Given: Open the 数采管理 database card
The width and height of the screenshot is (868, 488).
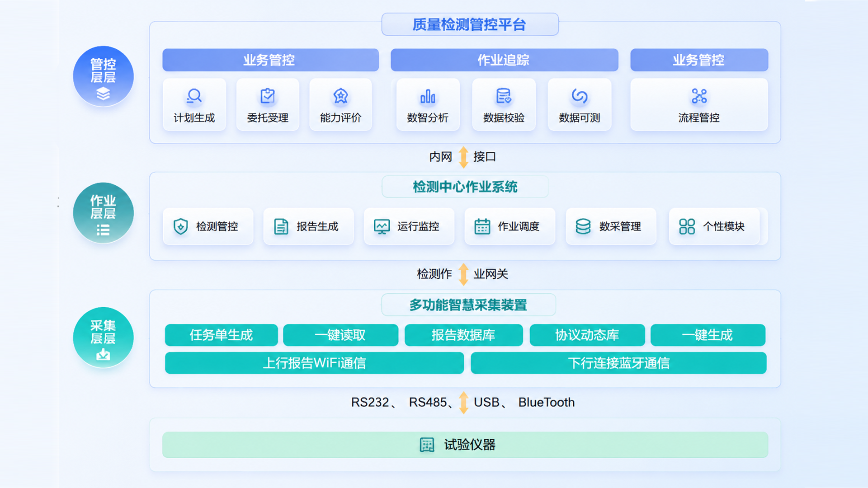Looking at the screenshot, I should (611, 226).
